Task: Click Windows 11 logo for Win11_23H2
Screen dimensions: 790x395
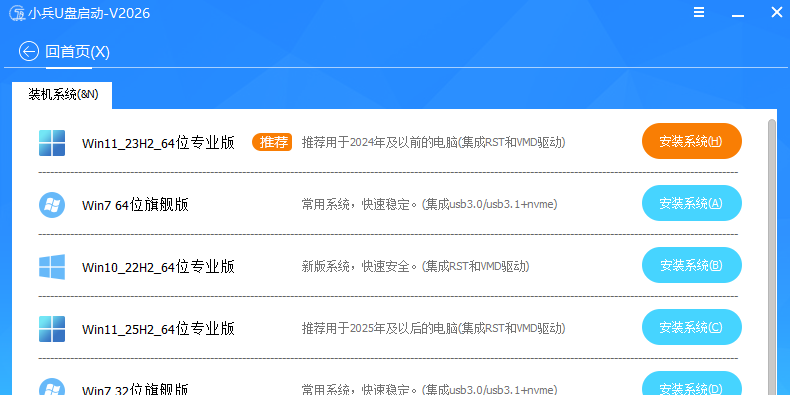Action: 52,143
